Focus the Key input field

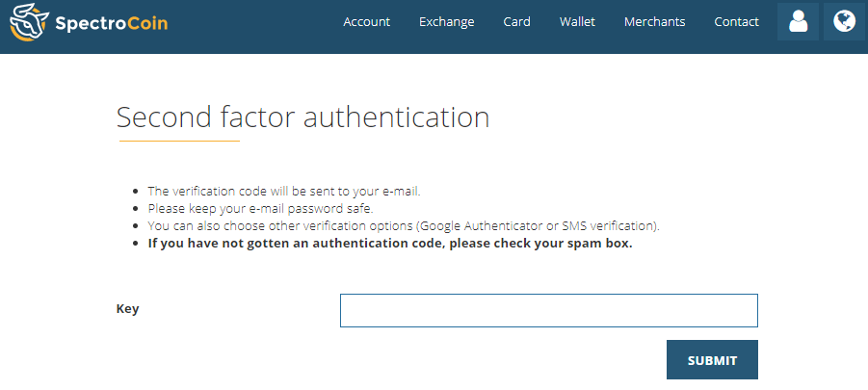548,310
